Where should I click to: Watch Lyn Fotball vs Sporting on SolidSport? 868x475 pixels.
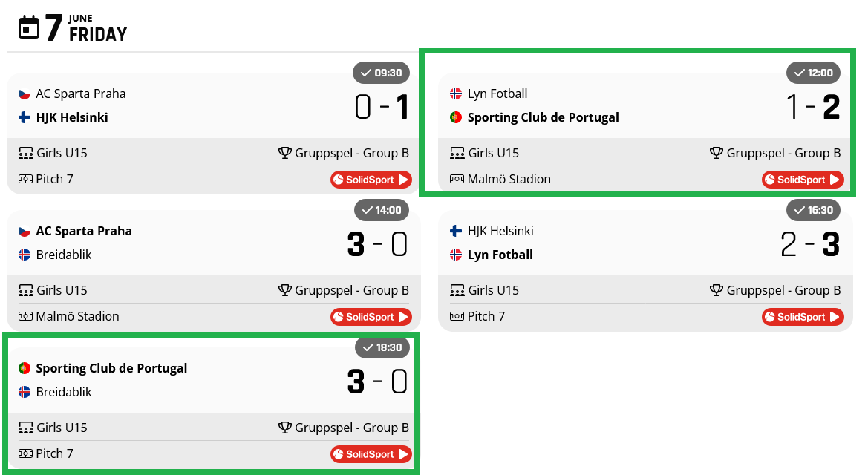[x=802, y=180]
